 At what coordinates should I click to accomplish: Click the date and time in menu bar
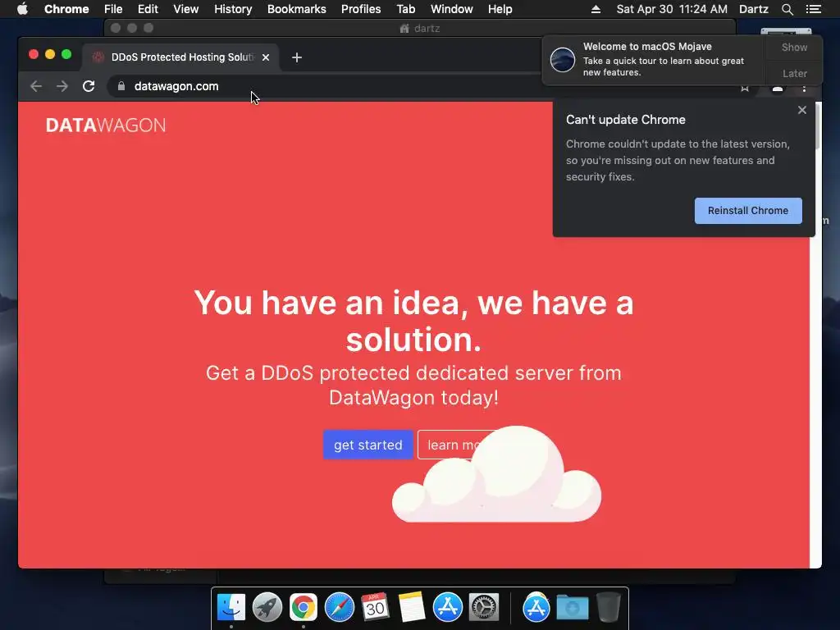click(x=672, y=9)
